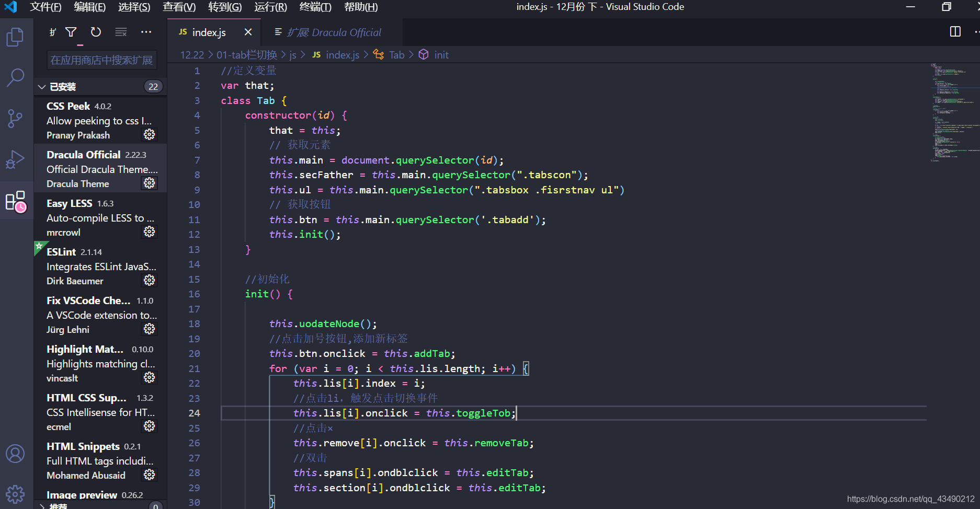Open extensions view more actions menu
The width and height of the screenshot is (980, 509).
tap(146, 32)
